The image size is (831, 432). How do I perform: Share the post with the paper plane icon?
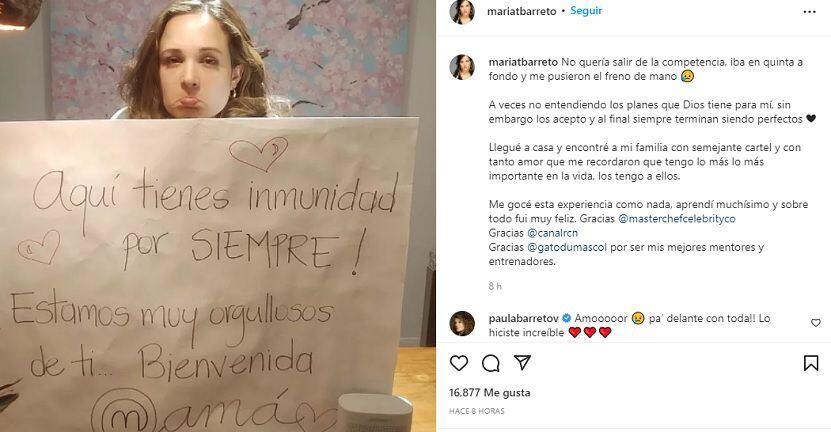(523, 363)
